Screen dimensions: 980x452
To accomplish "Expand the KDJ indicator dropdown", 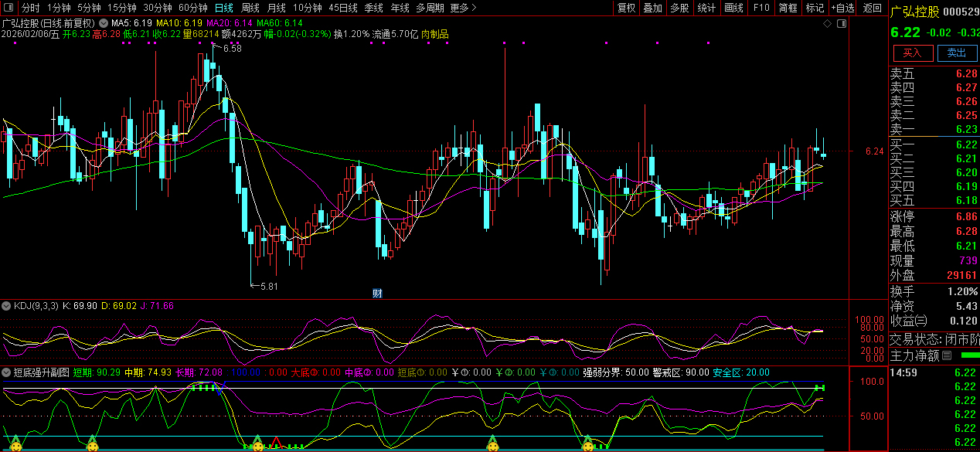I will 7,306.
